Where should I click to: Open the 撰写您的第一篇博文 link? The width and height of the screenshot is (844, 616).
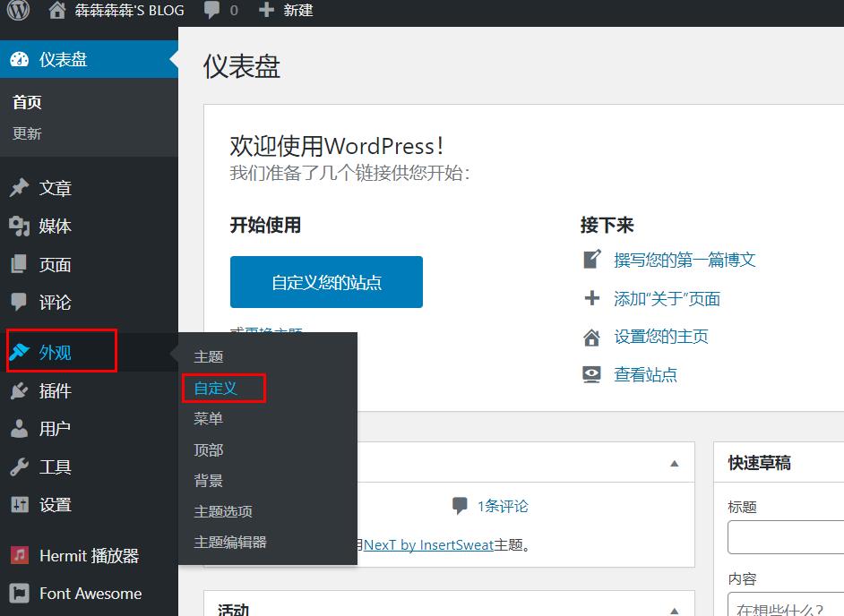[x=685, y=260]
